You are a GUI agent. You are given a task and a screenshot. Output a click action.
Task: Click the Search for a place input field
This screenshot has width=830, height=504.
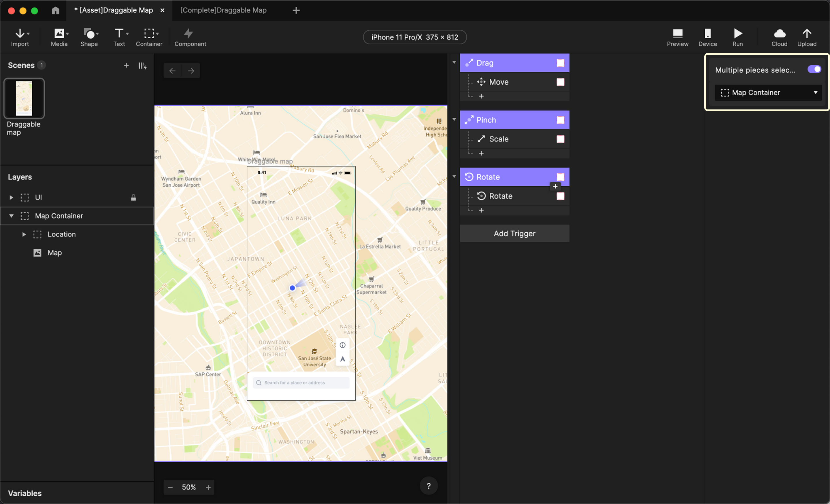click(x=301, y=381)
